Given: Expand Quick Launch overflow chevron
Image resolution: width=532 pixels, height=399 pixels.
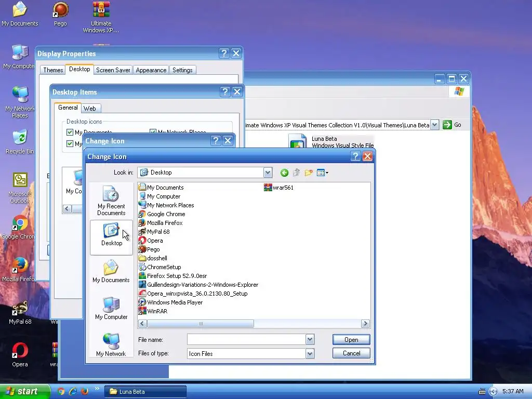Looking at the screenshot, I should pos(97,389).
